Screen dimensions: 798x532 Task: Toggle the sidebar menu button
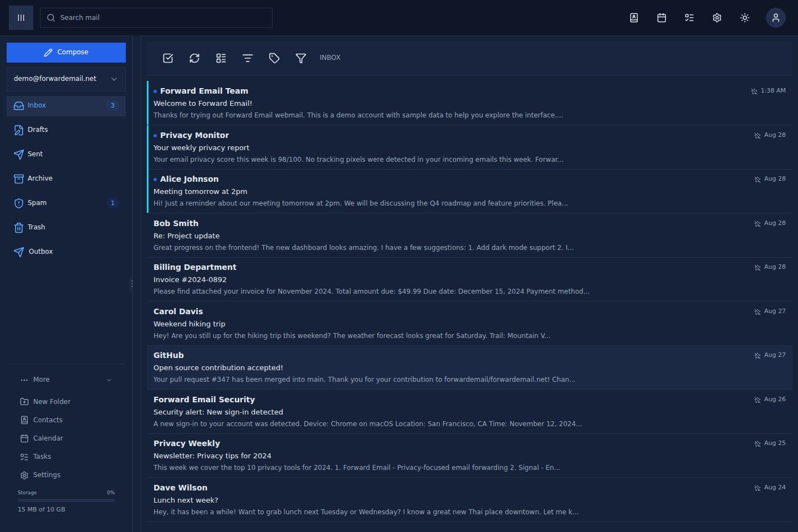[21, 18]
